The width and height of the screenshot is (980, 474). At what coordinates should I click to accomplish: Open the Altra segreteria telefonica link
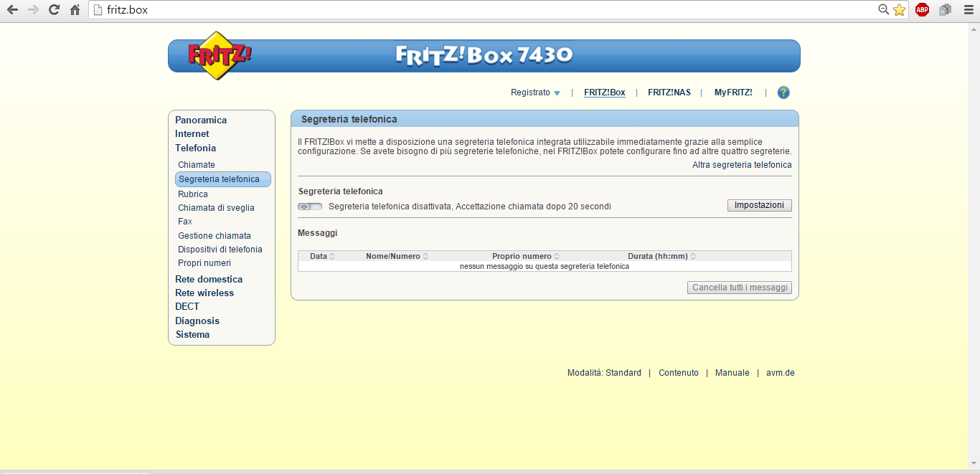pos(742,165)
